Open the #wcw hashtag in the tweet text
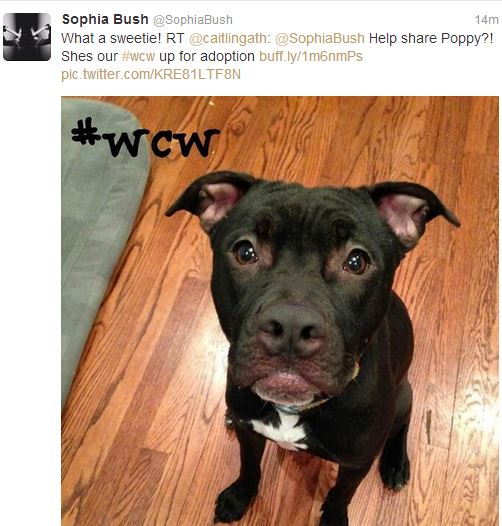The width and height of the screenshot is (502, 526). tap(138, 56)
